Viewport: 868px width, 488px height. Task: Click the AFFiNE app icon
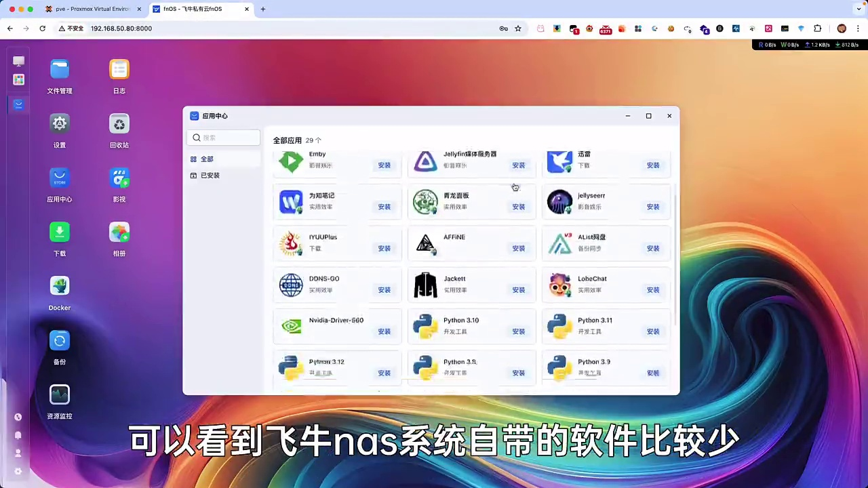pyautogui.click(x=425, y=243)
